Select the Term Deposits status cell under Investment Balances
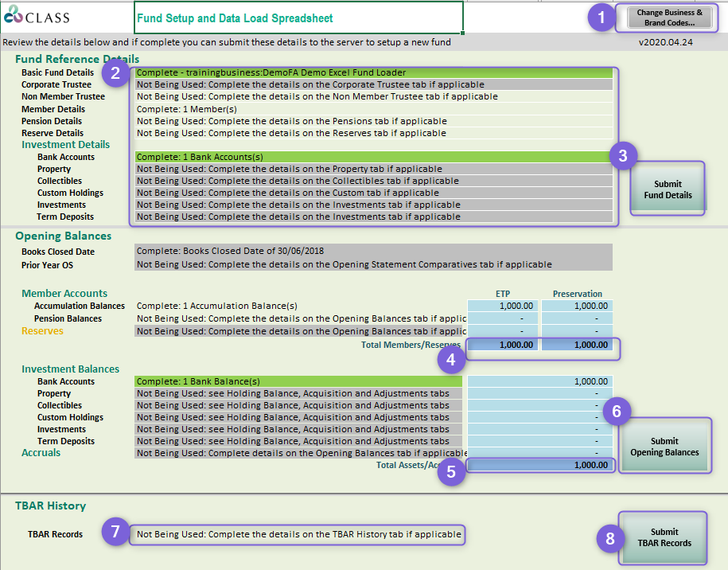The width and height of the screenshot is (728, 570). tap(298, 441)
